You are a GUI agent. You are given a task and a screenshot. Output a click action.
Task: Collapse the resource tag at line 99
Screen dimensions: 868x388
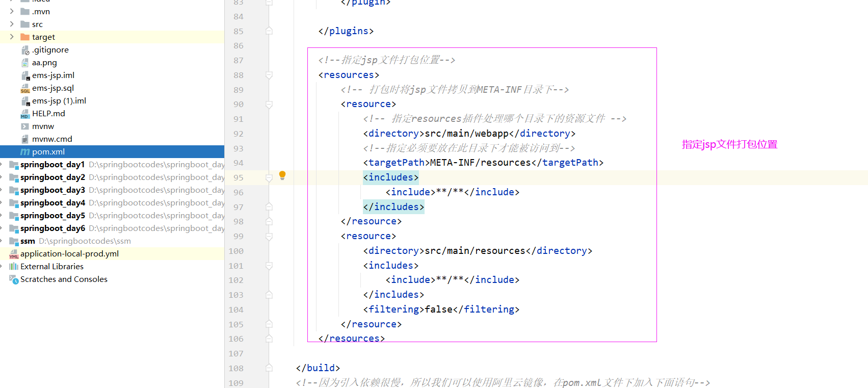(269, 236)
